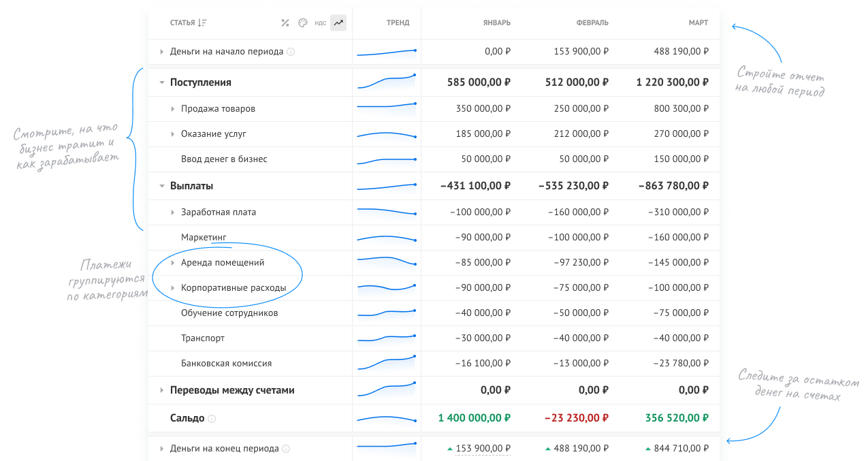This screenshot has height=461, width=868.
Task: Select the Транспорт row label
Action: tap(203, 338)
